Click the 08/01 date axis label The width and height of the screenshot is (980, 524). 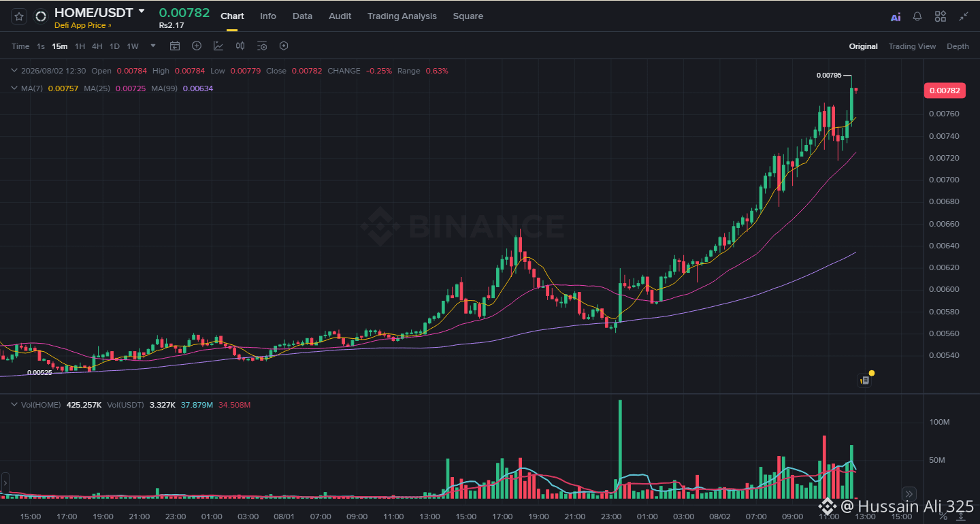[284, 517]
